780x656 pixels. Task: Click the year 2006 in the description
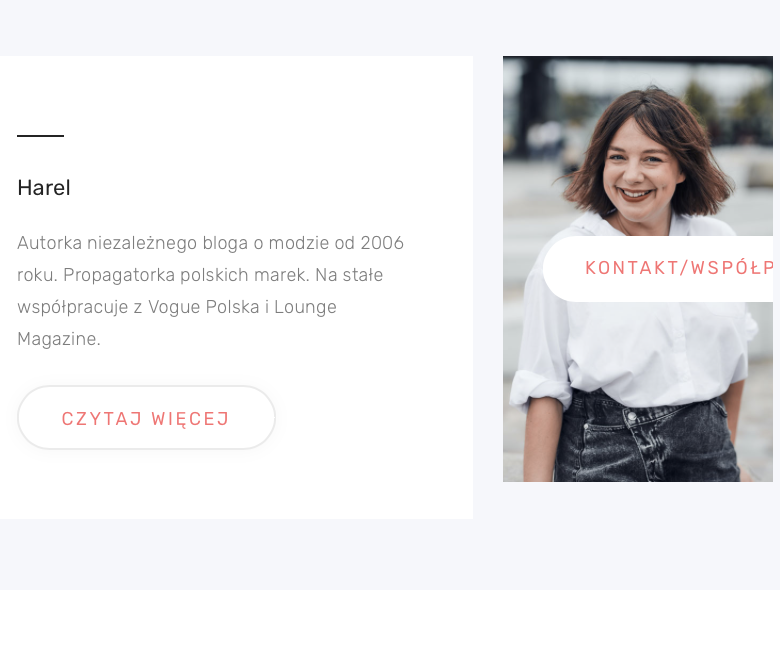pyautogui.click(x=382, y=243)
